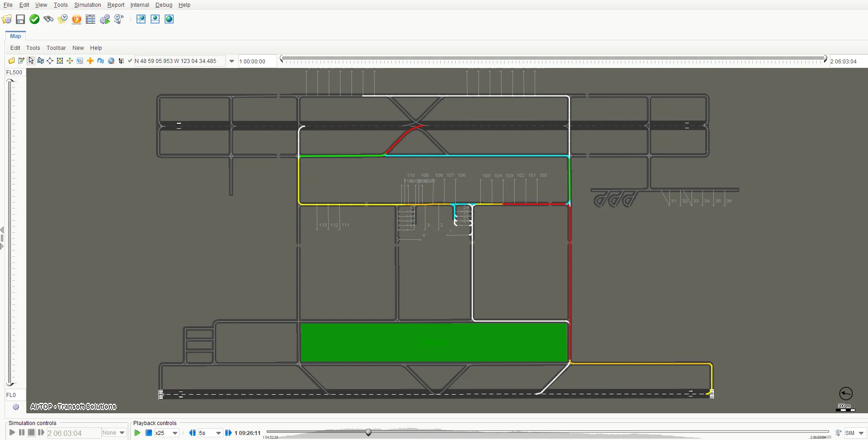Step playback backward by 5s
868x440 pixels.
tap(192, 433)
